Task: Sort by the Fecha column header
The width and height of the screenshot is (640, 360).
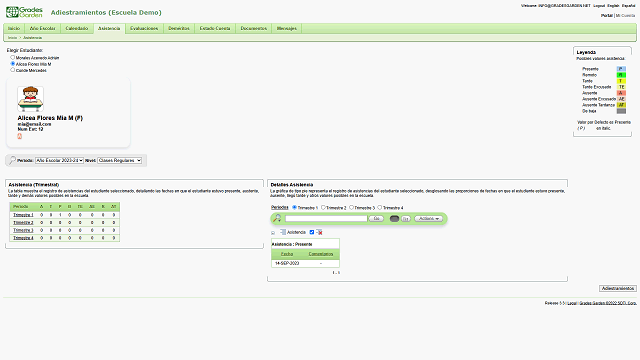Action: [x=287, y=254]
